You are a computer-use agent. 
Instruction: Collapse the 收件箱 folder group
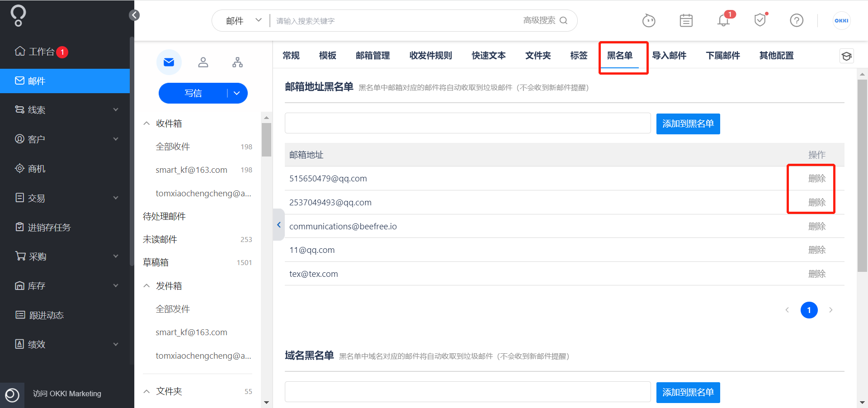click(146, 123)
